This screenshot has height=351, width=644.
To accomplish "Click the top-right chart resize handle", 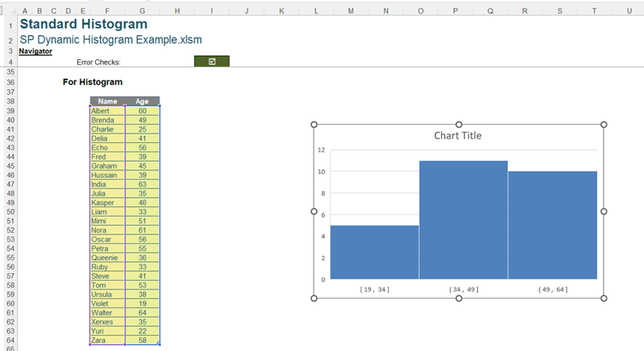I will (x=605, y=125).
